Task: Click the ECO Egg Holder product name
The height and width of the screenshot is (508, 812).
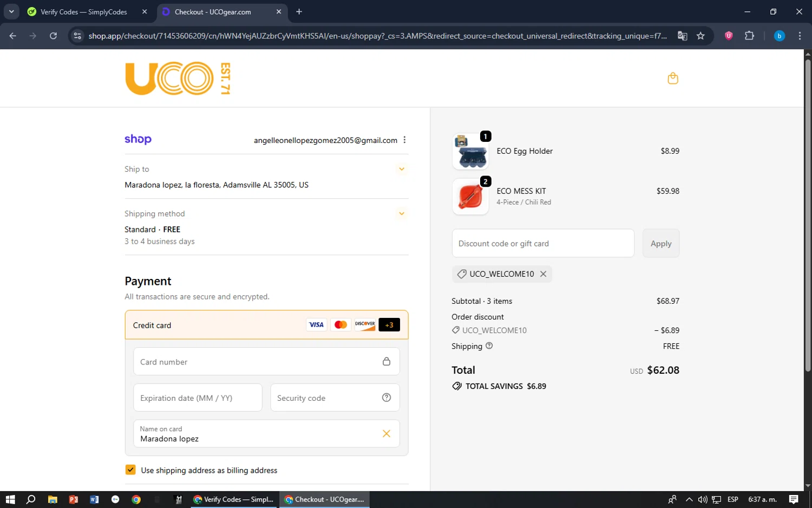Action: (525, 151)
